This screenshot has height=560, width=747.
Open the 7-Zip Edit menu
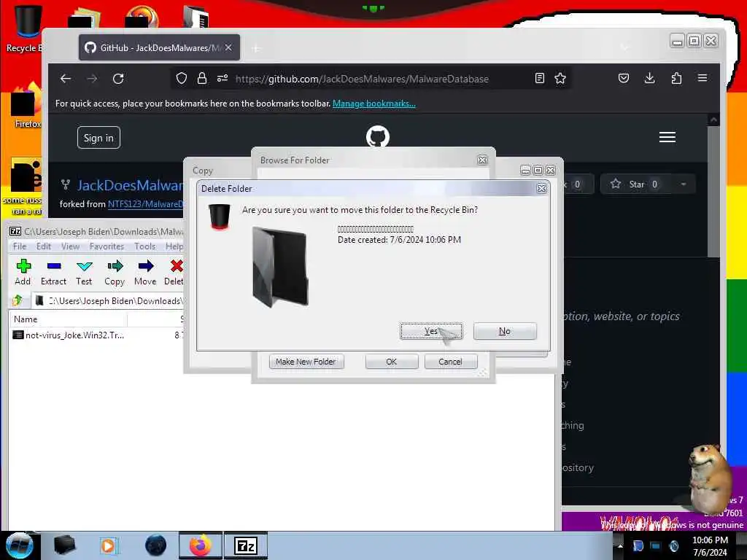point(43,246)
